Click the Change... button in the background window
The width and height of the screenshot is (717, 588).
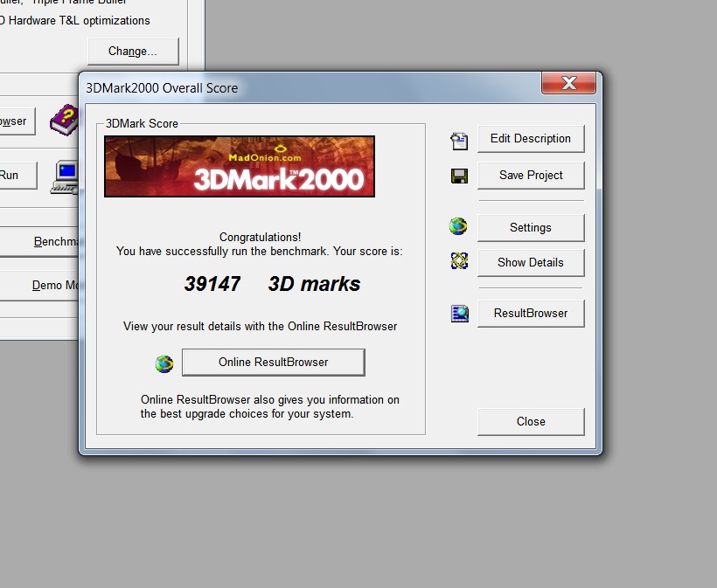point(133,52)
